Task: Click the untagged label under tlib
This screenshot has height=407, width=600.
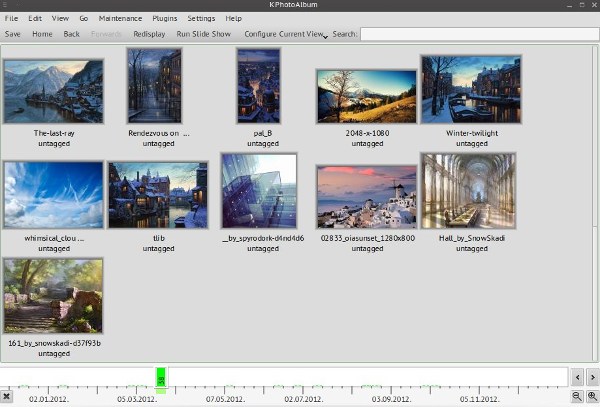Action: pos(158,248)
